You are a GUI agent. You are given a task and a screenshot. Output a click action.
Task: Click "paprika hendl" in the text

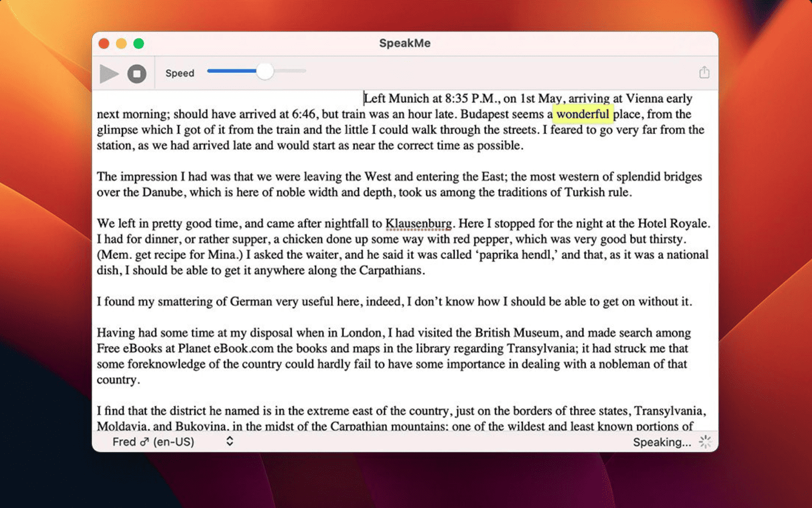(x=517, y=255)
